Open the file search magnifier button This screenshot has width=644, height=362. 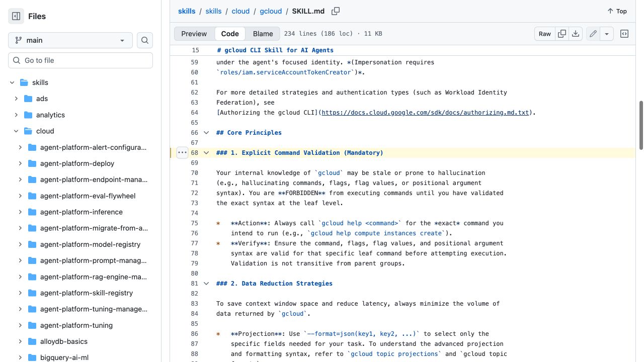(145, 40)
